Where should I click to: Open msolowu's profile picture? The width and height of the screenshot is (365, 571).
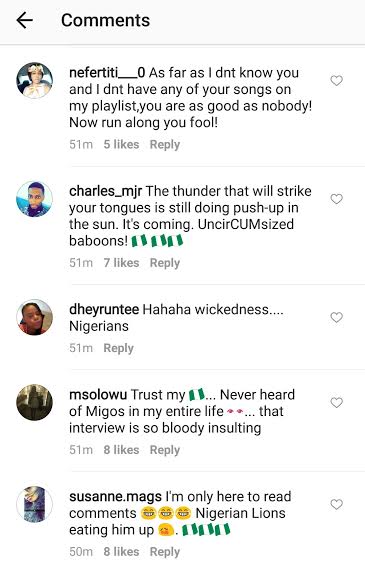[35, 402]
